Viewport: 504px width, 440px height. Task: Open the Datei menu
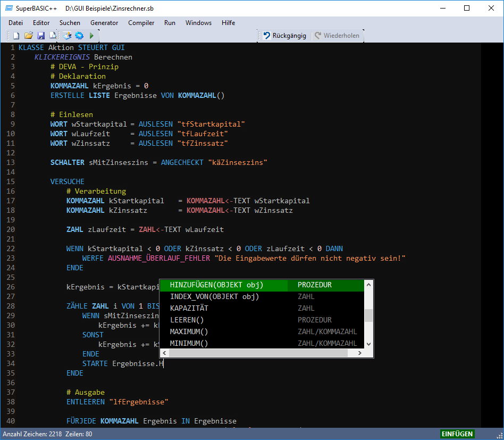point(15,23)
